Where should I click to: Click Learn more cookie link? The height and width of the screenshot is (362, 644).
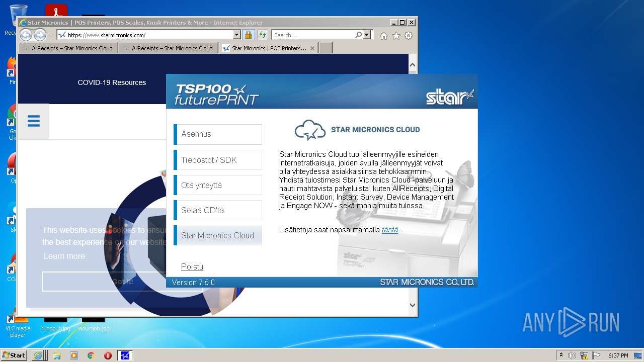point(64,256)
